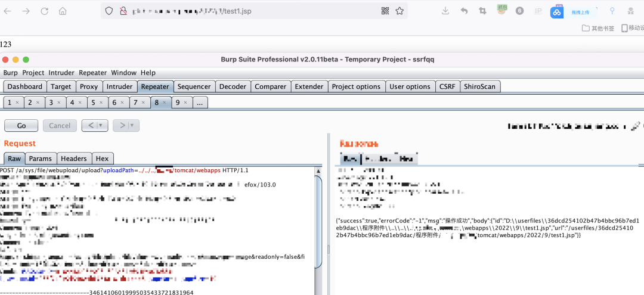
Task: Close Repeater tab 1
Action: [17, 103]
